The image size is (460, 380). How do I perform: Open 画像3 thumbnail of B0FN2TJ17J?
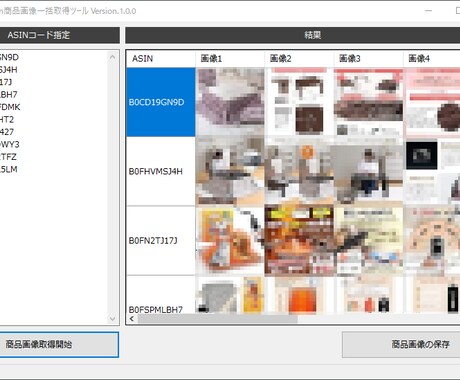(x=369, y=240)
